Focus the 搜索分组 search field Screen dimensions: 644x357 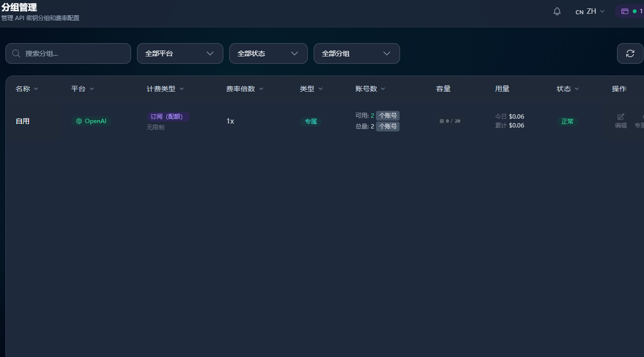coord(68,53)
